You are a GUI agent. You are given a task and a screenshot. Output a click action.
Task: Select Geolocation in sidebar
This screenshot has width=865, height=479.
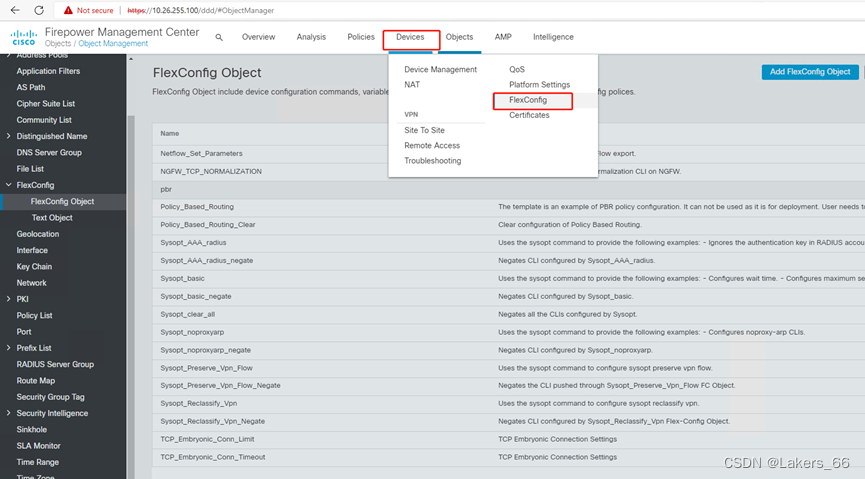click(x=38, y=234)
